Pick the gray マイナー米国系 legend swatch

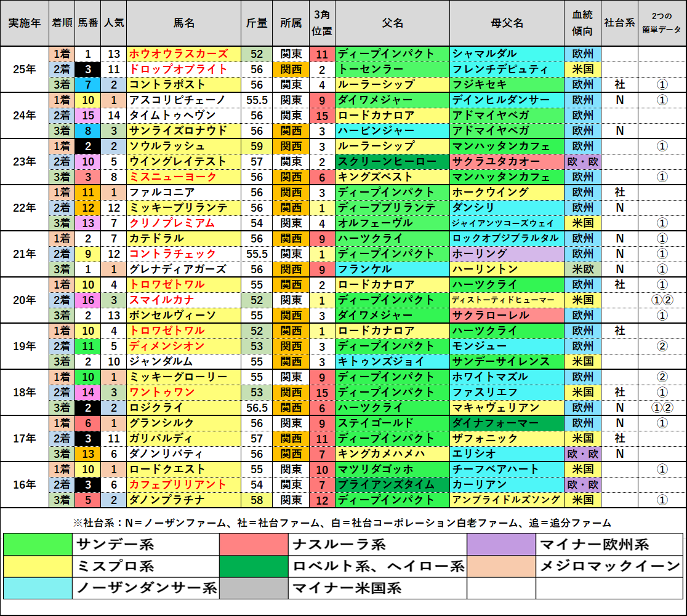(254, 588)
